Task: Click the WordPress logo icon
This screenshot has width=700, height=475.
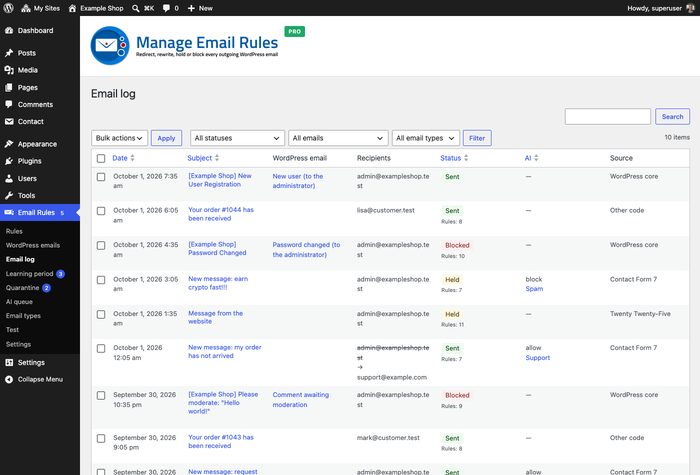Action: coord(8,8)
